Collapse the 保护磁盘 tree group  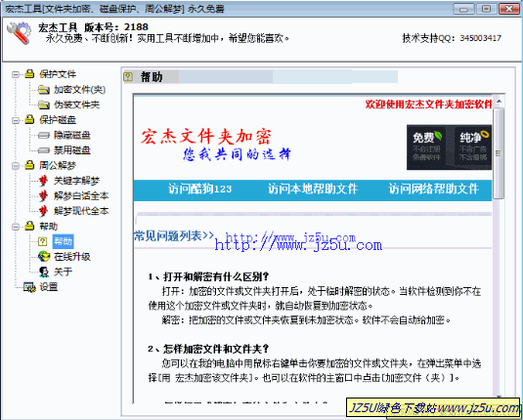16,120
